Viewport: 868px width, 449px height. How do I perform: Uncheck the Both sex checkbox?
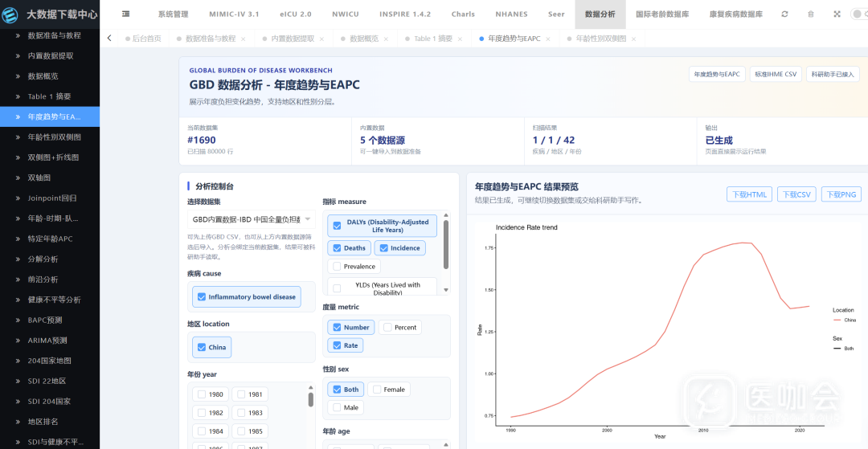337,390
